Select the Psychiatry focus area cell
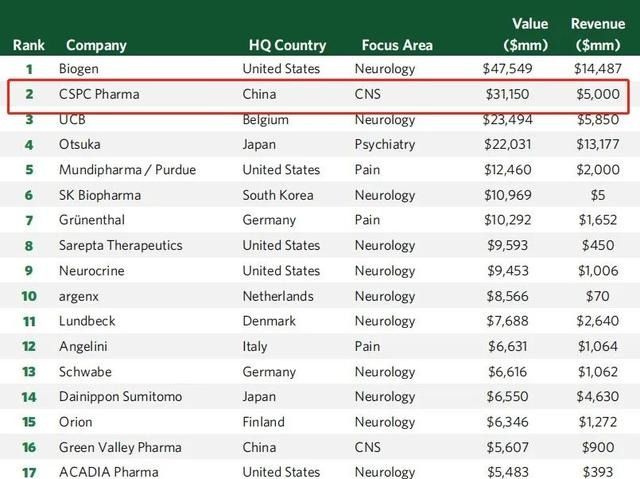This screenshot has width=640, height=479. (385, 144)
